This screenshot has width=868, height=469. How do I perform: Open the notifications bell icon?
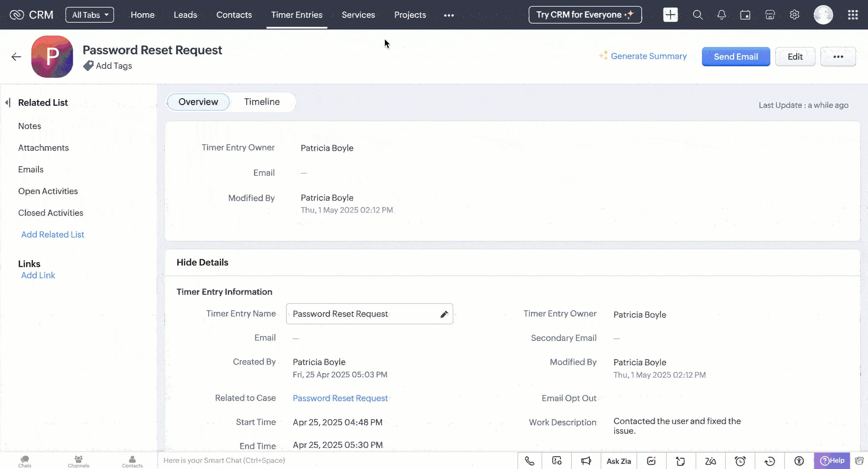[722, 15]
